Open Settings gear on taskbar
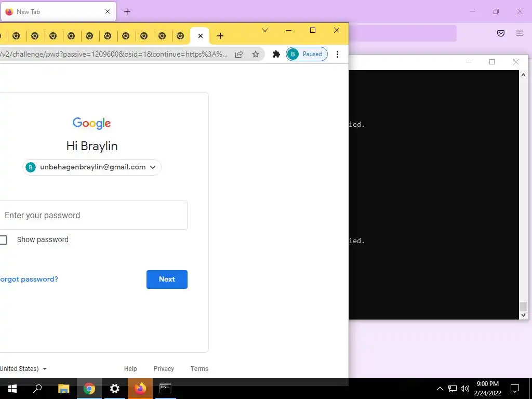Image resolution: width=532 pixels, height=399 pixels. point(115,389)
